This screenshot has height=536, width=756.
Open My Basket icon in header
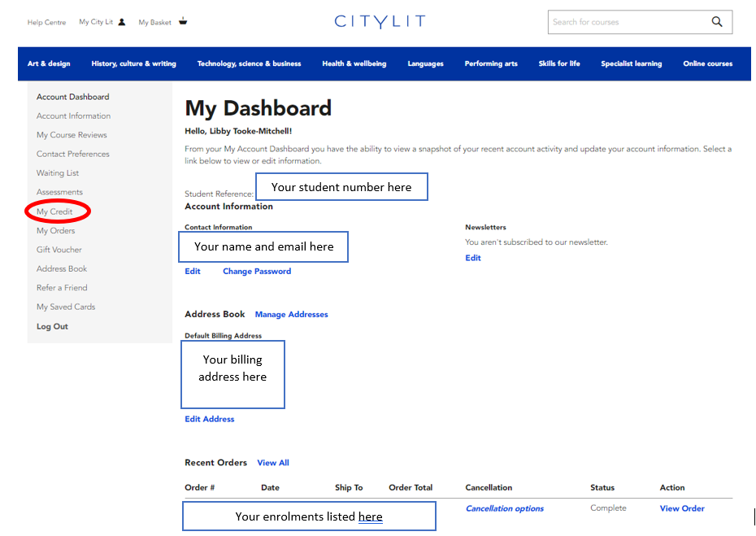tap(183, 22)
